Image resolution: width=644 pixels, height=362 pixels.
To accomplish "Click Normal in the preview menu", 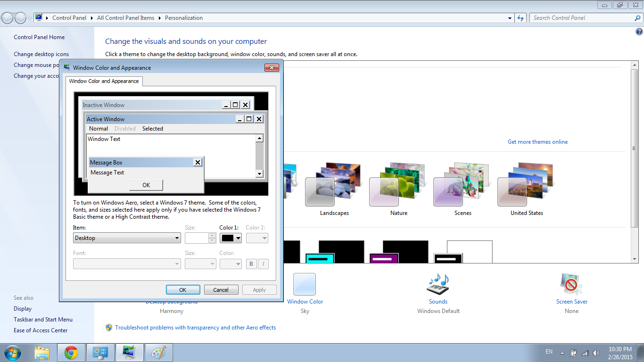I will (x=99, y=129).
